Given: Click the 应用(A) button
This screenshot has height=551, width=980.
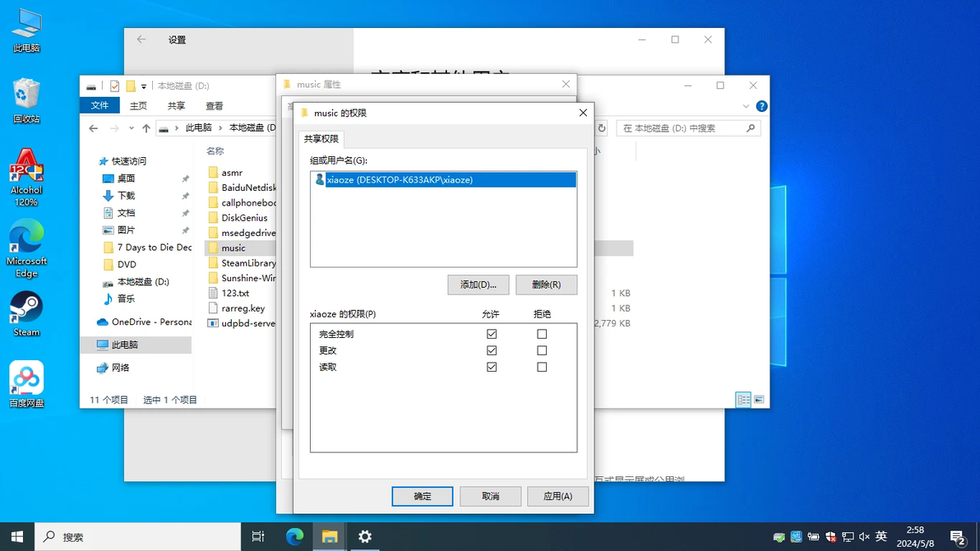Looking at the screenshot, I should 557,496.
